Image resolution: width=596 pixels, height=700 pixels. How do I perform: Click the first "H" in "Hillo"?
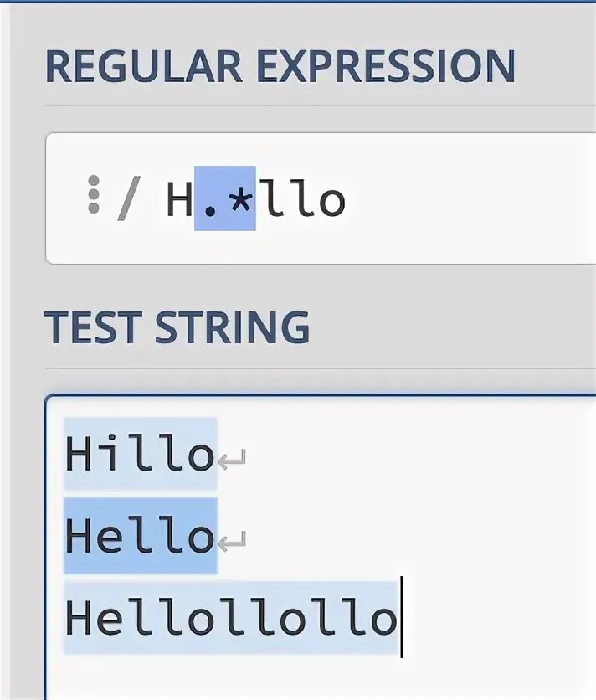click(80, 454)
